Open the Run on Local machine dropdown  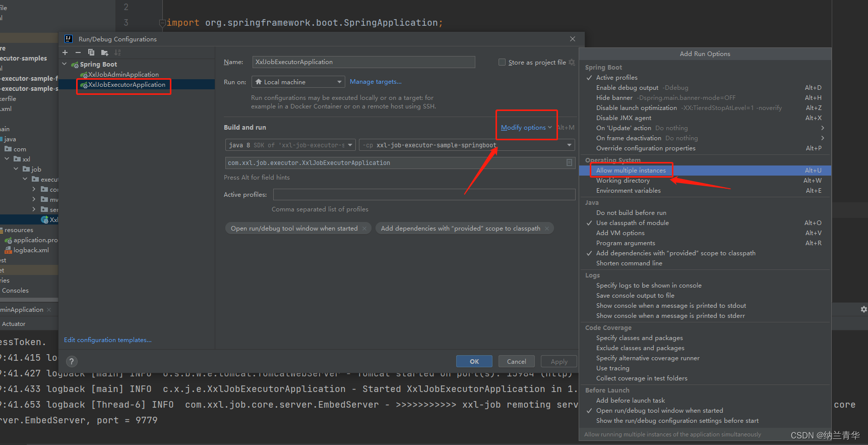pos(298,82)
